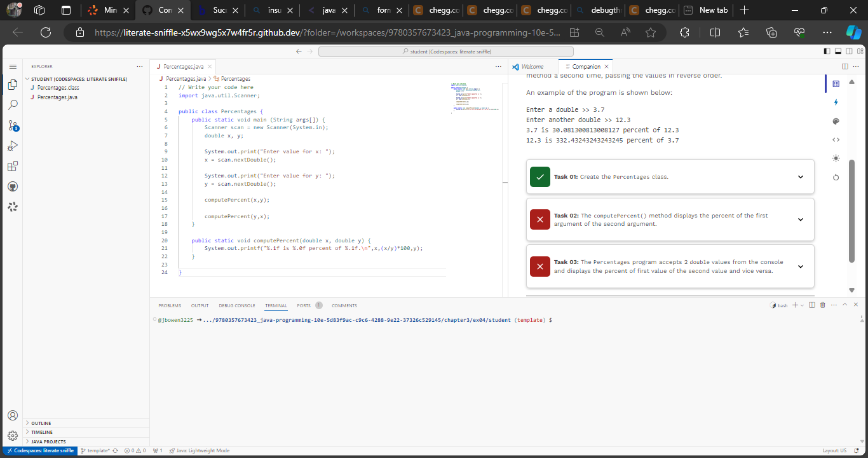Image resolution: width=868 pixels, height=458 pixels.
Task: Select the palette icon in Companion sidebar
Action: tap(836, 121)
